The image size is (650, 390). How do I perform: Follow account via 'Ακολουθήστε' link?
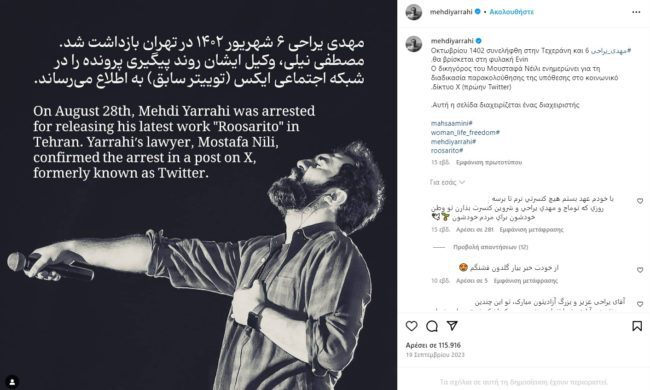(512, 12)
